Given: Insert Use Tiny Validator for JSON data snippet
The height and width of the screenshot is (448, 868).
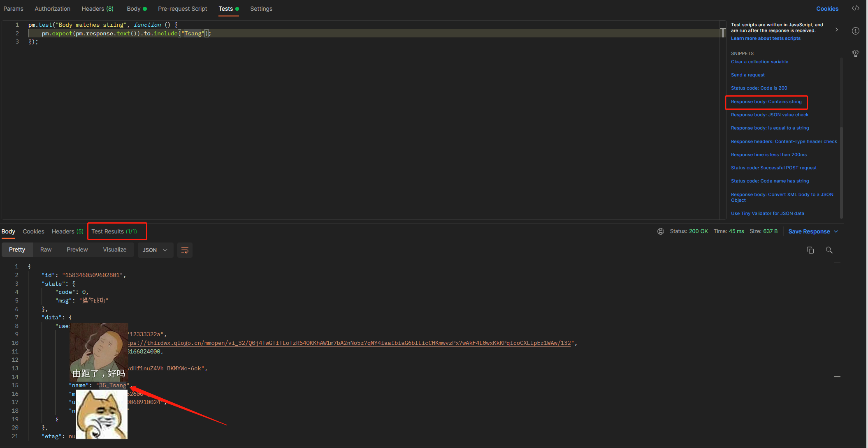Looking at the screenshot, I should (767, 213).
